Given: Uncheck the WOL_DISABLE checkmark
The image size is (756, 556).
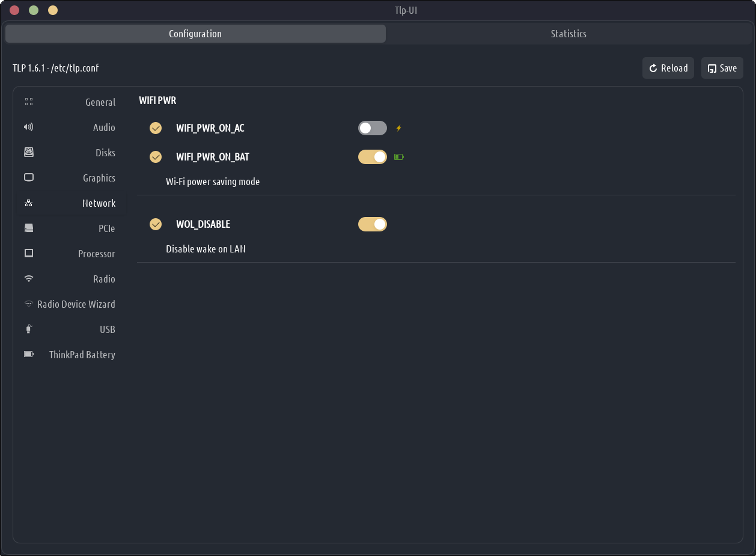Looking at the screenshot, I should coord(156,224).
